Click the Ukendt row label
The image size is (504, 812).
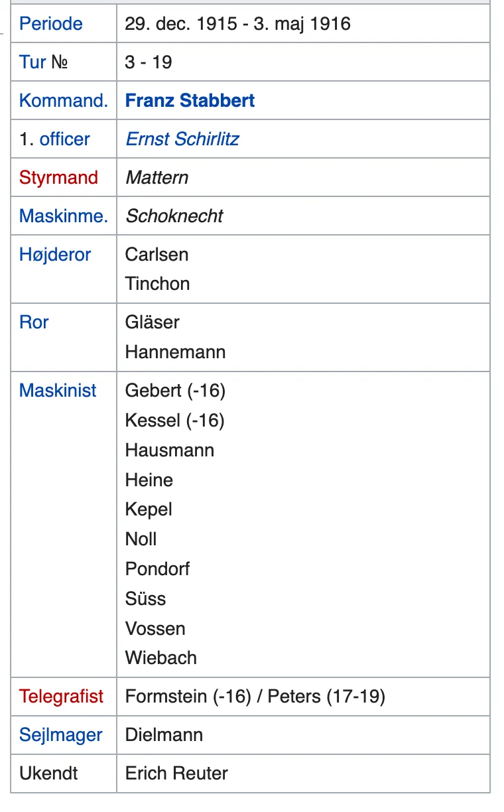(x=48, y=774)
